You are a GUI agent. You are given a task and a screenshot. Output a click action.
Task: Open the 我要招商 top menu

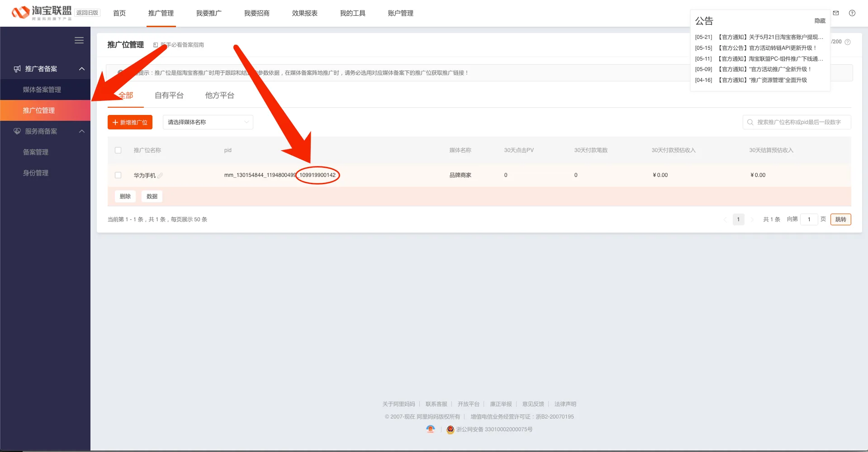tap(257, 13)
